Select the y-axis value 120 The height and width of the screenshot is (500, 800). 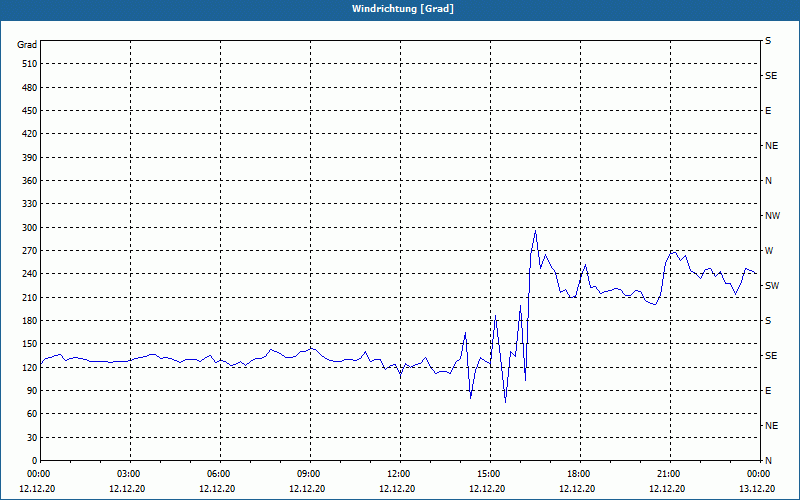tap(30, 367)
